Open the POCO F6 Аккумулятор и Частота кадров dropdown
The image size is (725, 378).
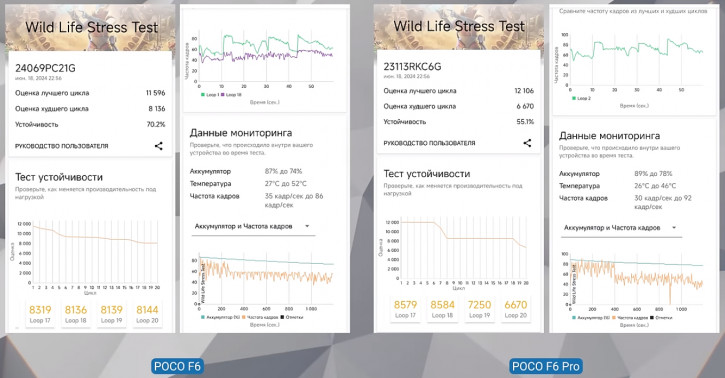(x=253, y=227)
